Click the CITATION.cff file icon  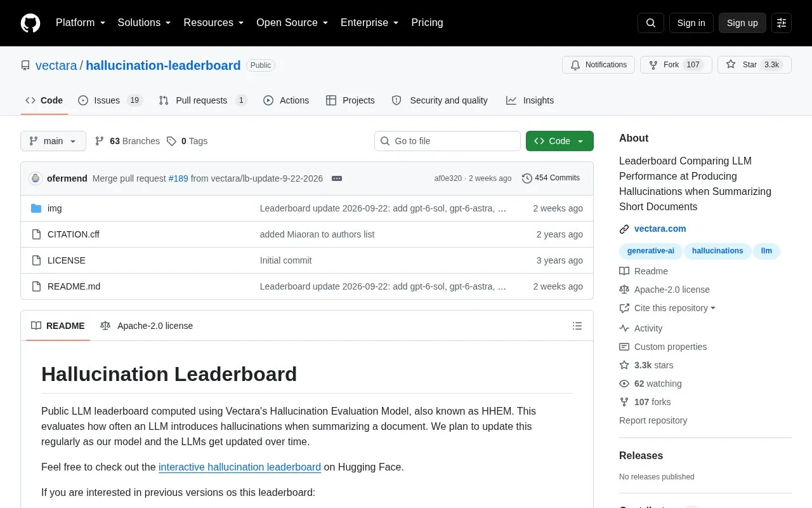click(36, 234)
